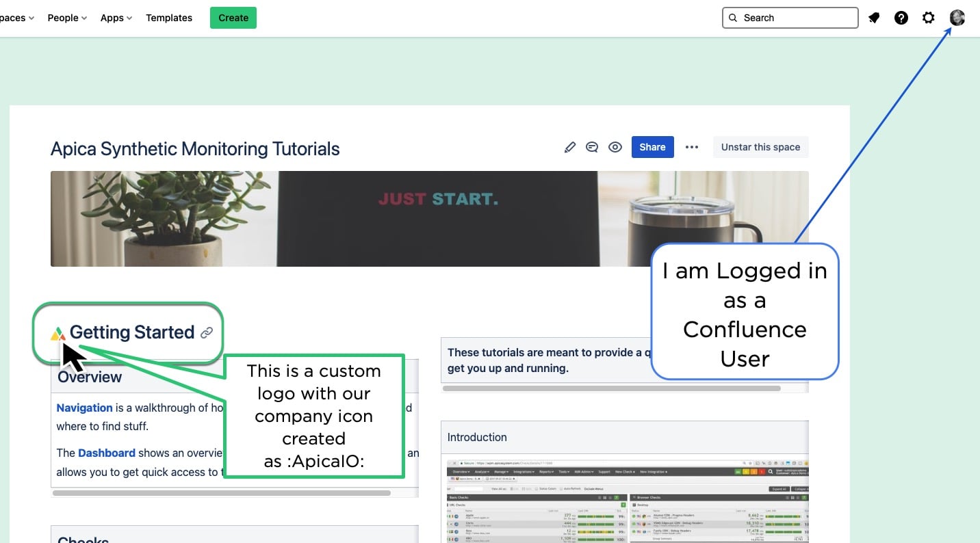Open the page comments icon

[x=593, y=147]
